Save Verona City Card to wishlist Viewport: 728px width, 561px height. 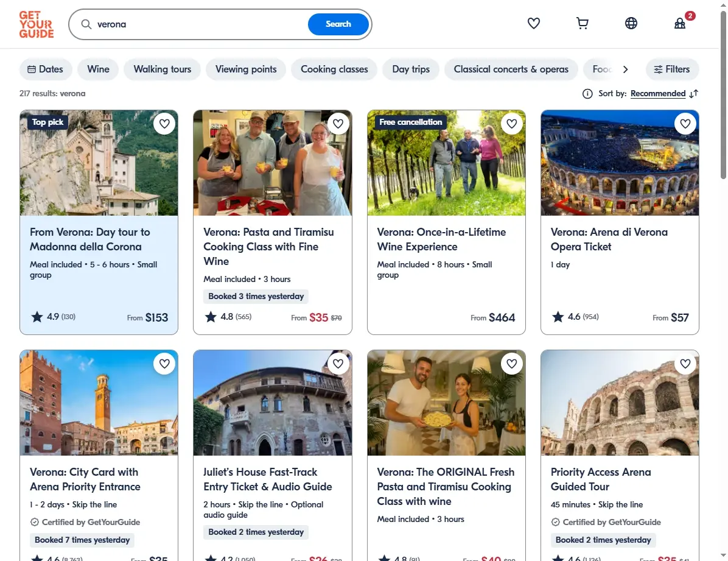(164, 364)
